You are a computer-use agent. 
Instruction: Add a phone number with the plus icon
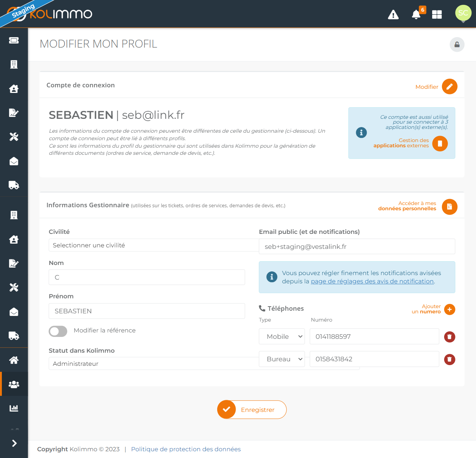click(450, 310)
